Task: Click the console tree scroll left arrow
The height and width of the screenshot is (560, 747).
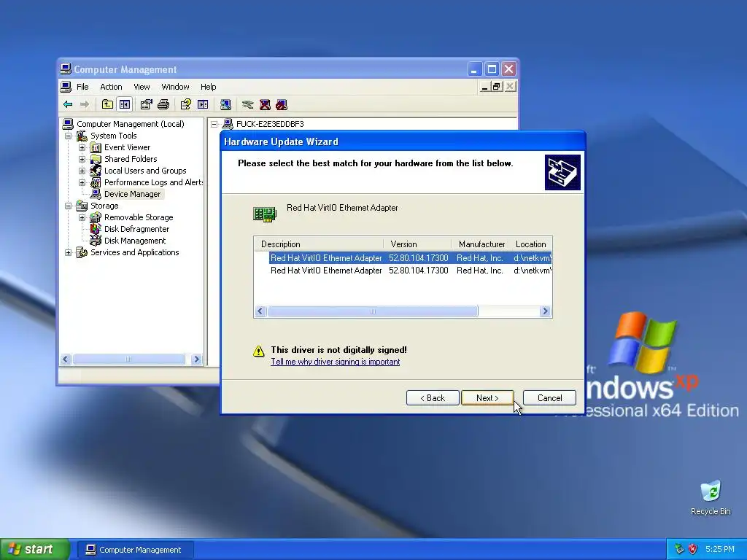Action: [x=66, y=359]
